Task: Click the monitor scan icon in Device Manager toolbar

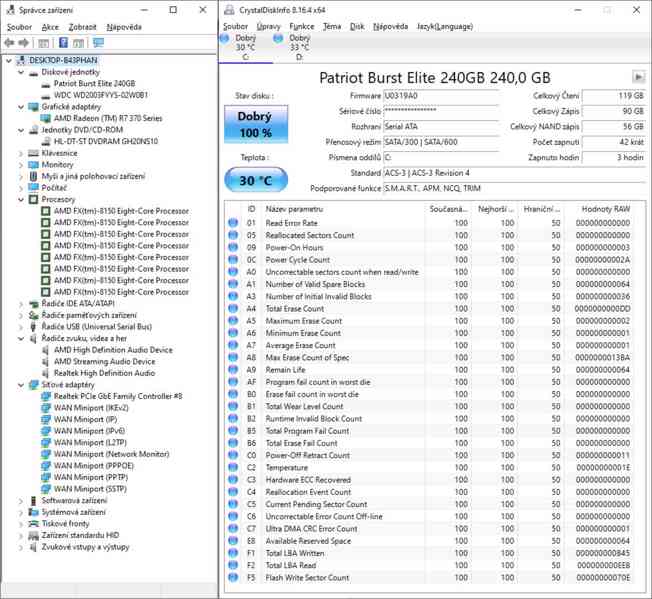Action: [99, 42]
